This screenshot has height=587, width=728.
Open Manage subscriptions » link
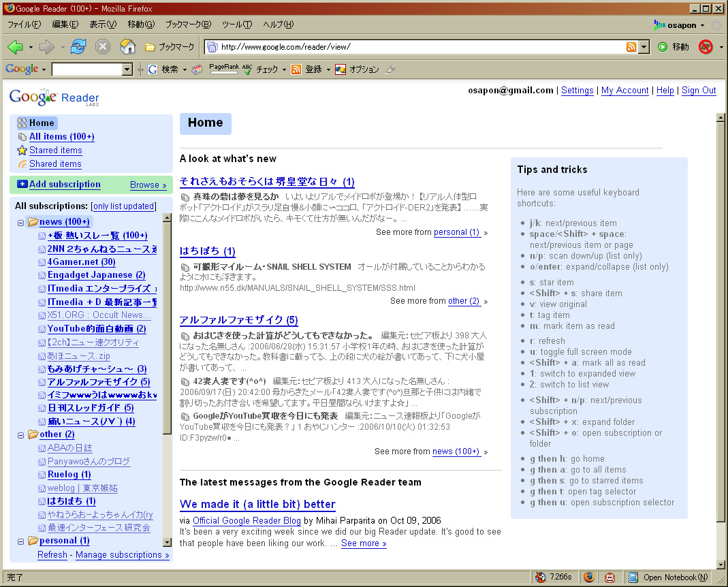(123, 555)
